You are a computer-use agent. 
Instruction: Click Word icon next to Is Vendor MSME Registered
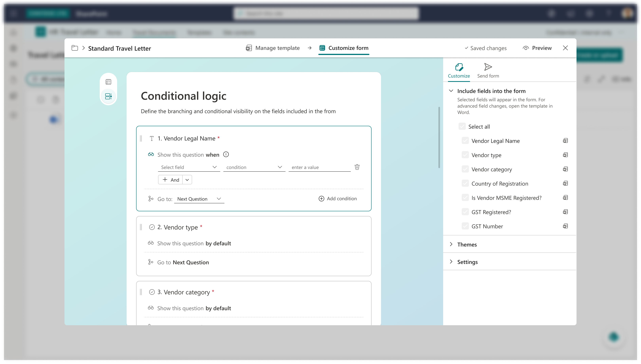(565, 198)
